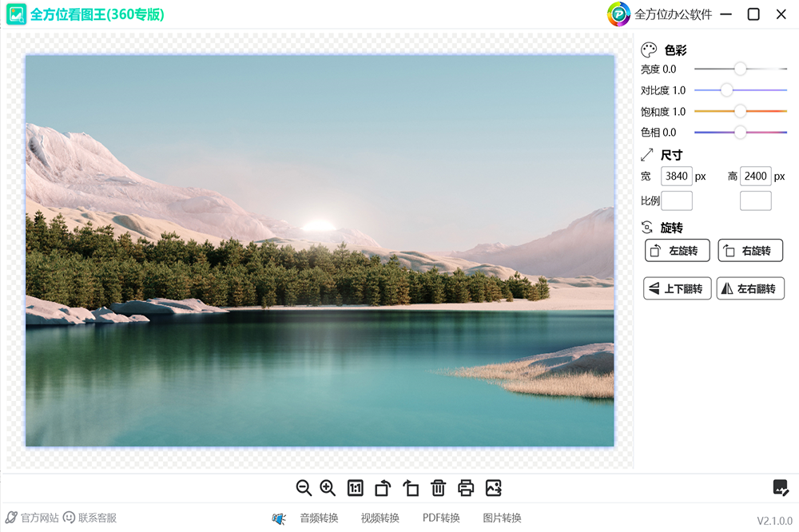Image resolution: width=799 pixels, height=532 pixels.
Task: Click the 亮度 brightness slider handle
Action: 740,69
